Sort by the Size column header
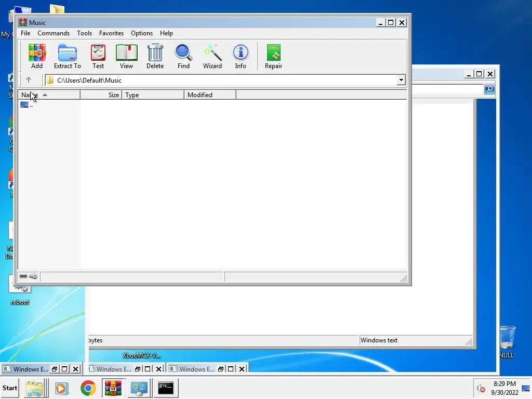Viewport: 532px width, 399px height. 101,95
